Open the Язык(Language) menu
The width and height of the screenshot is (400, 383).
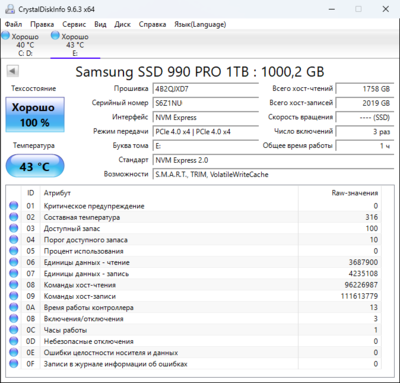click(200, 24)
